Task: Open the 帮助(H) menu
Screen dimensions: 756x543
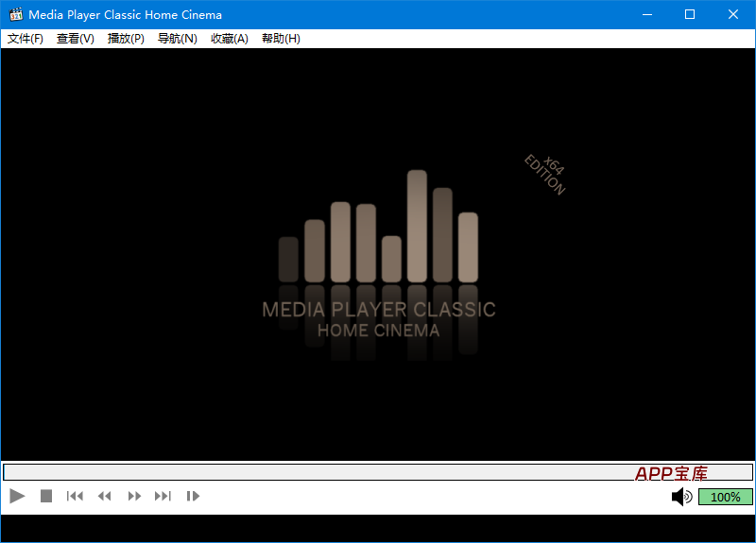Action: tap(281, 39)
